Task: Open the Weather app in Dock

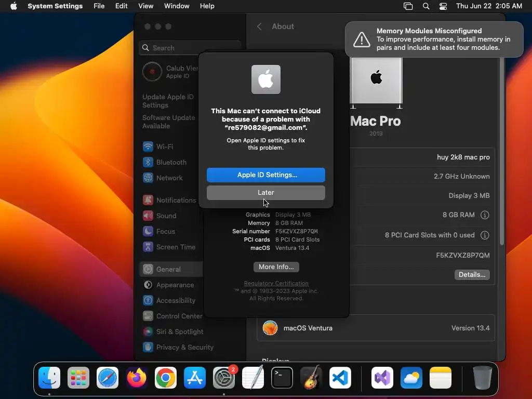Action: (411, 378)
